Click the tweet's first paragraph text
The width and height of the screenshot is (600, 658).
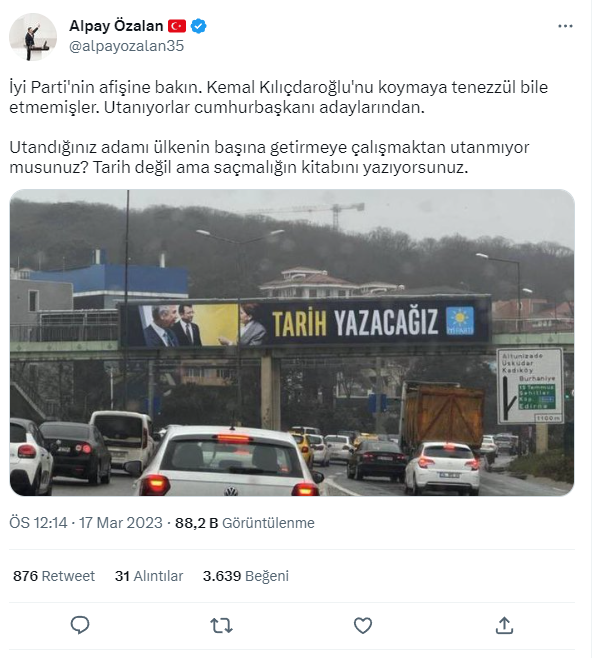[x=279, y=97]
